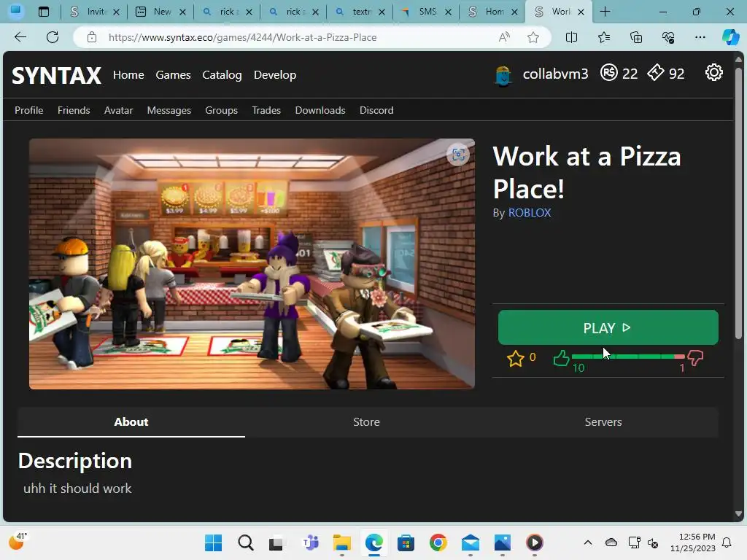Open the tab actions menu icon
The width and height of the screenshot is (747, 560).
click(x=44, y=12)
